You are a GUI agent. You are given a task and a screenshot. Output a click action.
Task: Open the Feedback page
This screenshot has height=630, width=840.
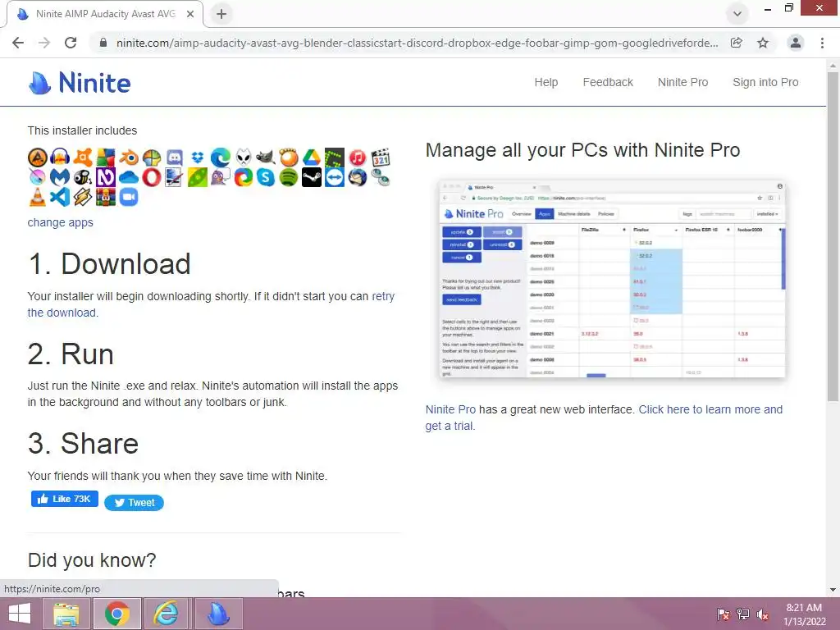(608, 83)
